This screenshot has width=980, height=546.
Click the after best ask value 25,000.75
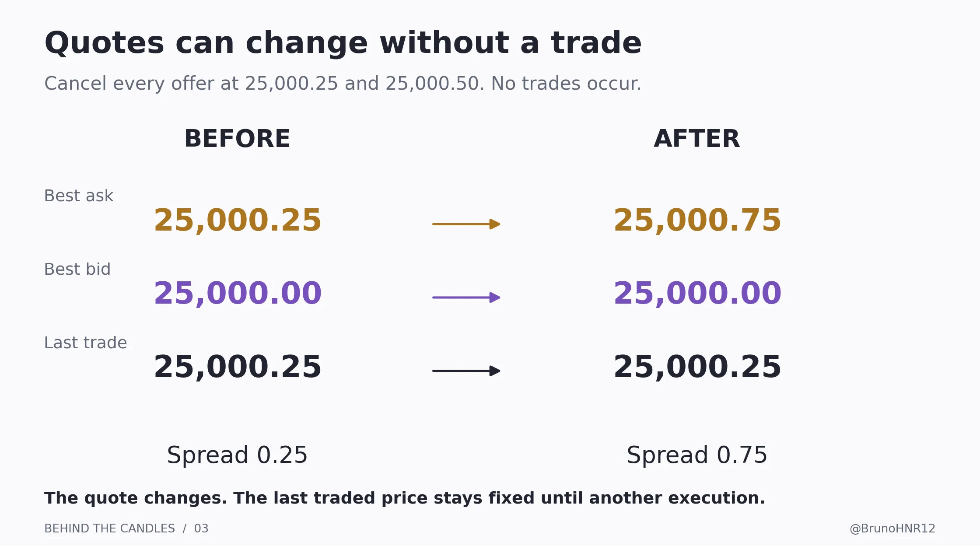tap(697, 220)
